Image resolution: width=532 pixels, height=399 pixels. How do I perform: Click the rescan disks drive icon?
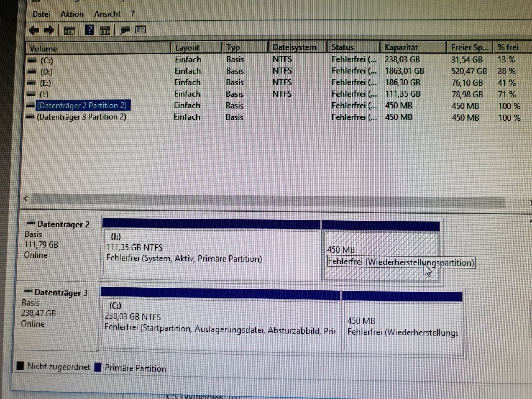tap(125, 30)
